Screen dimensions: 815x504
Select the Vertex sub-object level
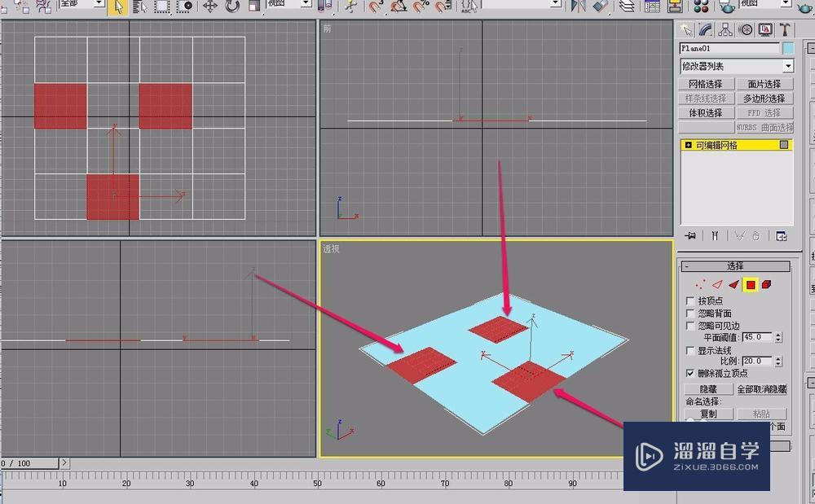(x=701, y=284)
